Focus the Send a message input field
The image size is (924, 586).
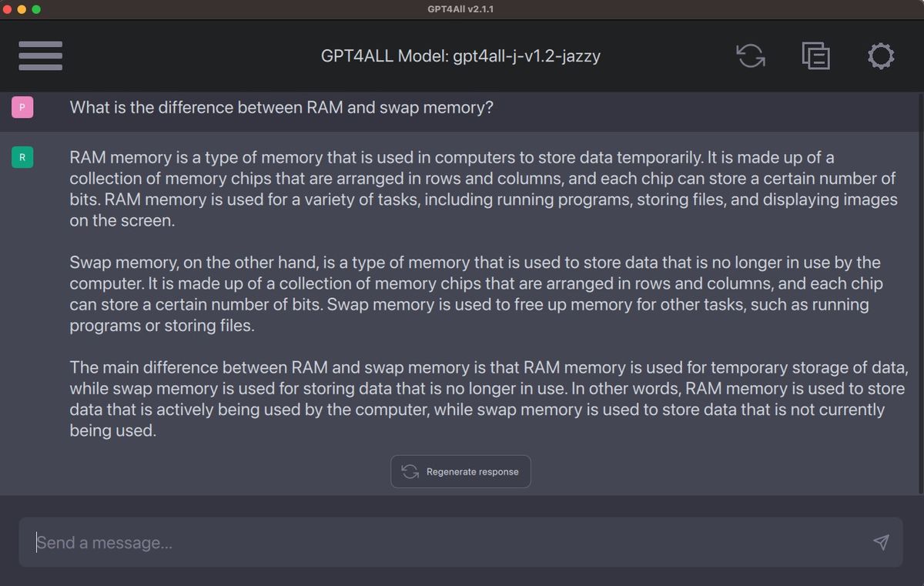pyautogui.click(x=460, y=542)
